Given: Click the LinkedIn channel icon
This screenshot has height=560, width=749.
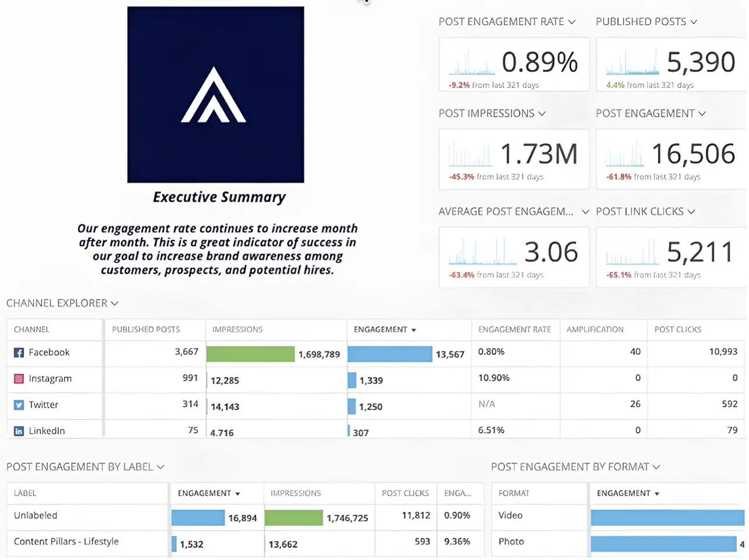Looking at the screenshot, I should pos(19,432).
